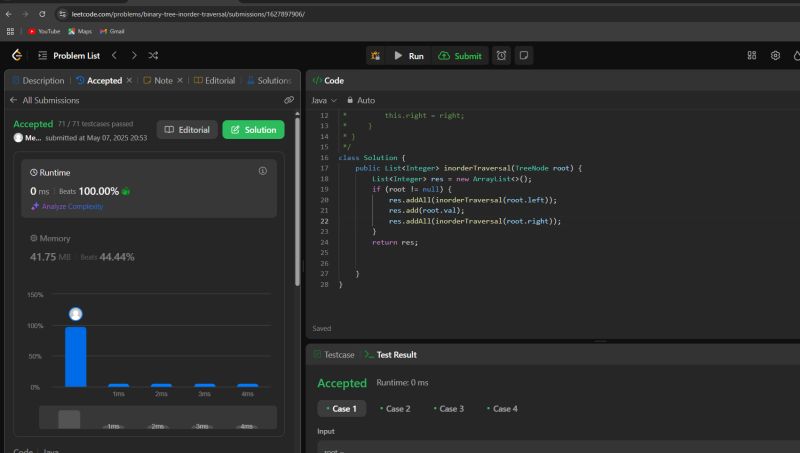Toggle the Auto lock setting
Screen dimensions: 800x453
pyautogui.click(x=361, y=100)
